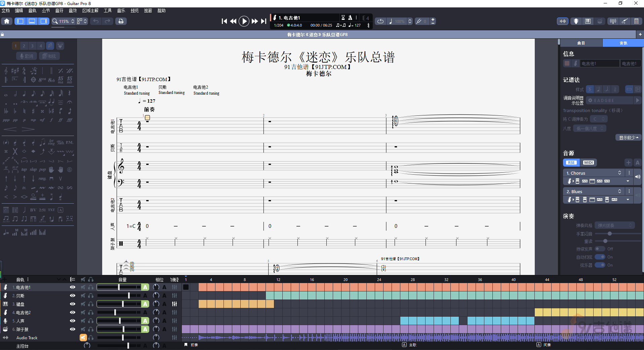The height and width of the screenshot is (350, 644).
Task: Switch to the 音轨 inspector tab
Action: click(623, 43)
